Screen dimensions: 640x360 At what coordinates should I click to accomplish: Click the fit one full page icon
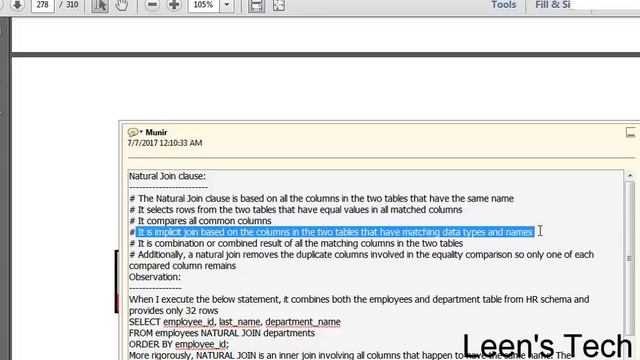point(279,5)
